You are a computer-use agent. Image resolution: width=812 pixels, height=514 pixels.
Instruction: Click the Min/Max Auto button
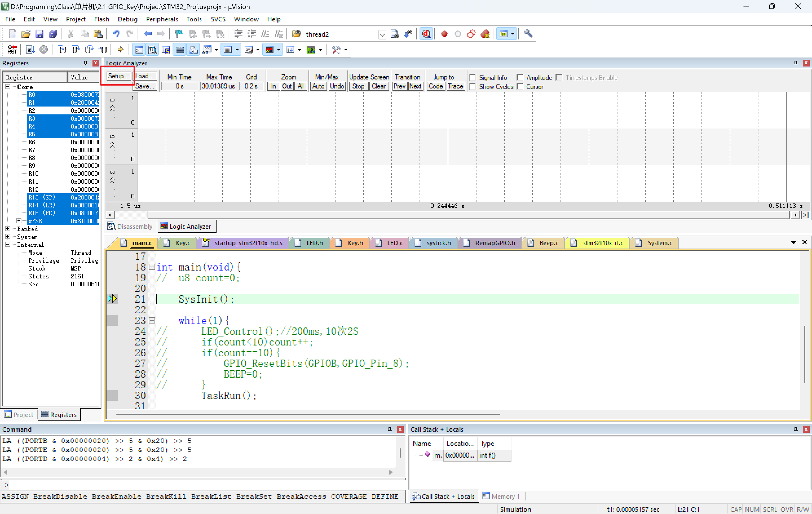[318, 86]
